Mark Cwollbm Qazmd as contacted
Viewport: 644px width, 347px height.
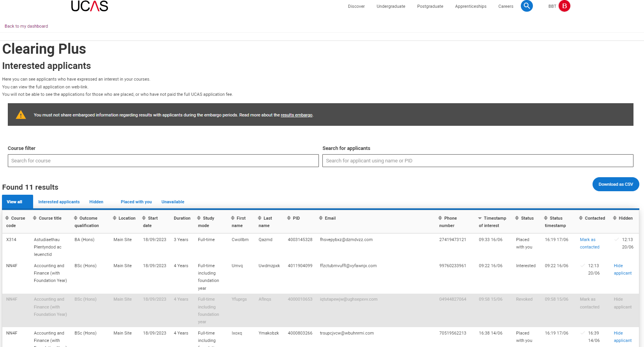click(589, 243)
